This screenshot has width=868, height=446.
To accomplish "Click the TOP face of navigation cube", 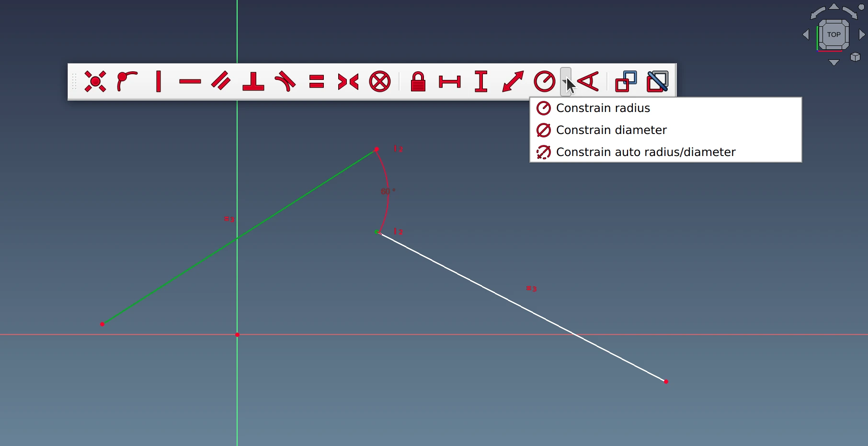I will point(834,34).
